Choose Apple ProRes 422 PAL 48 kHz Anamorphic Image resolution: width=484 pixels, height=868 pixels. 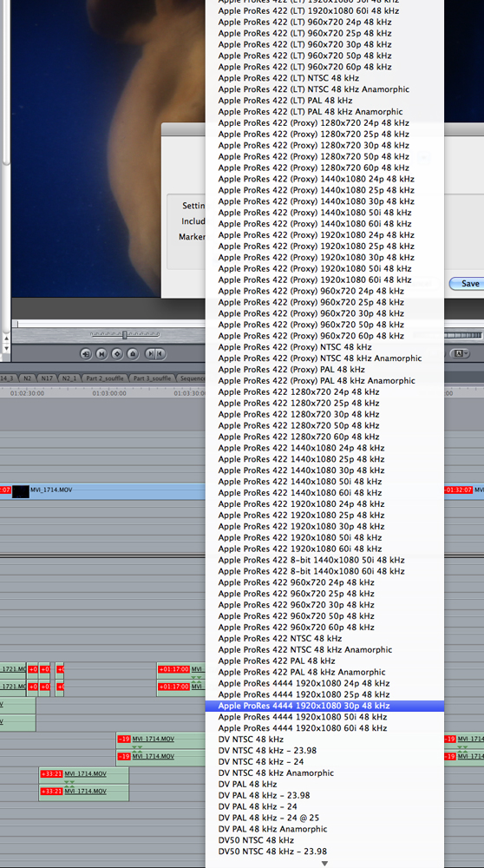pos(324,672)
